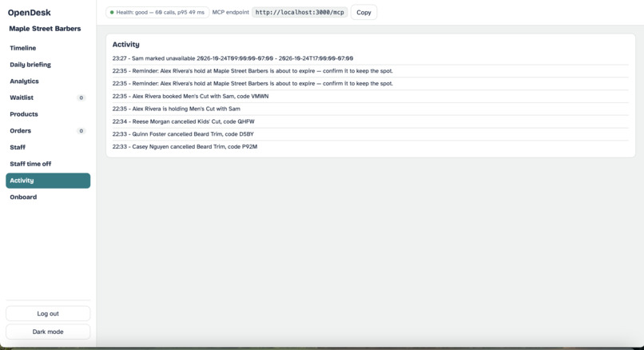Open Daily briefing in sidebar
Viewport: 644px width, 350px height.
pos(48,65)
